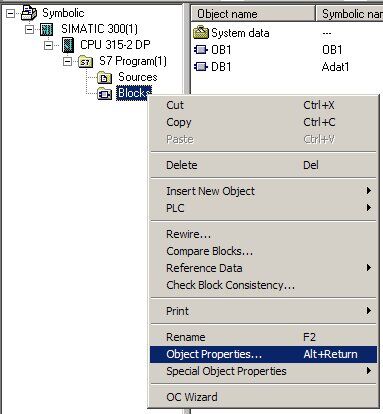
Task: Select the OB1 block icon
Action: pyautogui.click(x=200, y=50)
